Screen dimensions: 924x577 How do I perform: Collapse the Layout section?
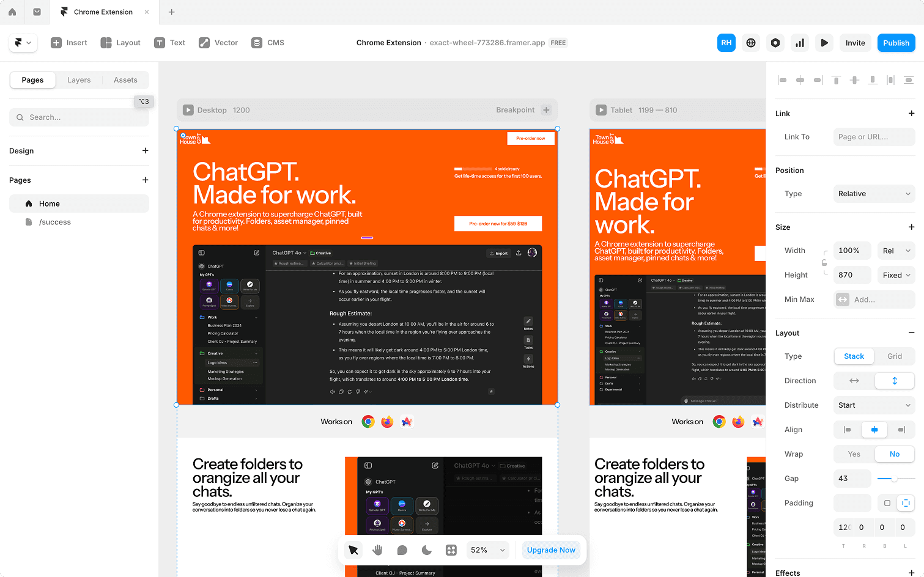click(912, 333)
